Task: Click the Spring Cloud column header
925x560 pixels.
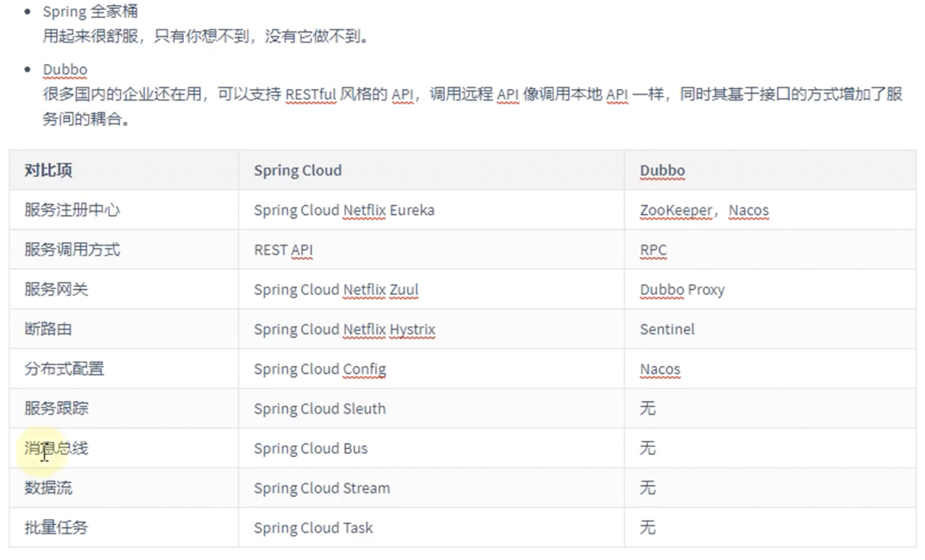Action: pyautogui.click(x=298, y=170)
